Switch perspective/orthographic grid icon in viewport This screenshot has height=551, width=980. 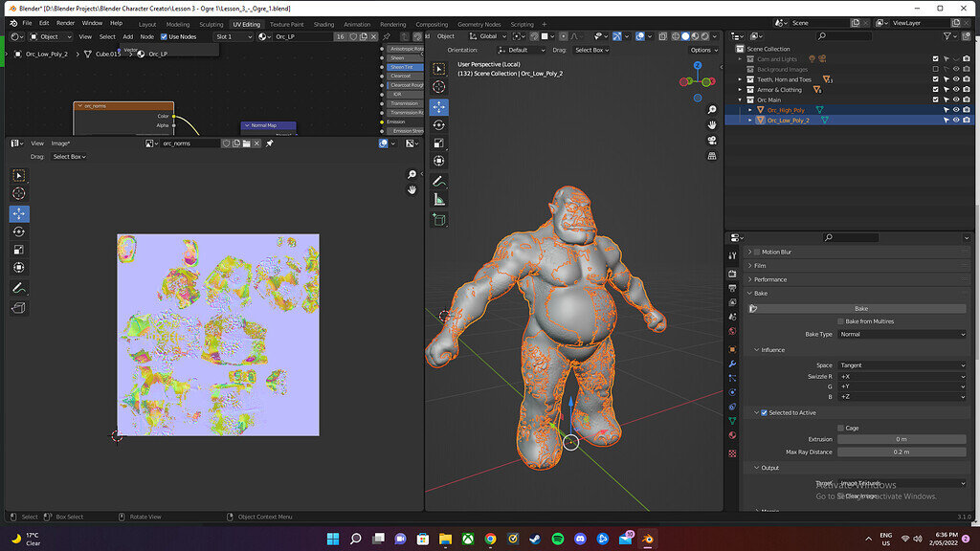(712, 156)
